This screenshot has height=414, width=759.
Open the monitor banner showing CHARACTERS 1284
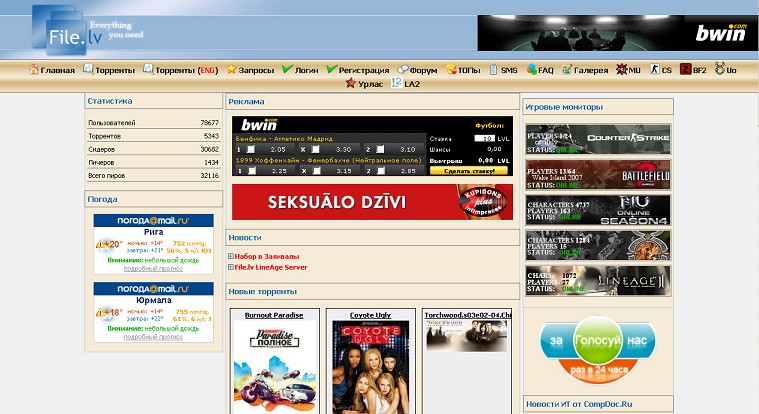[598, 245]
